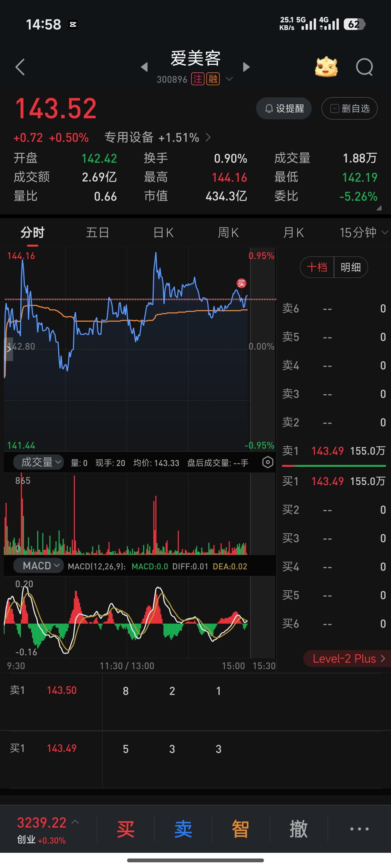Screen dimensions: 391x868
Task: Open the search magnifier icon
Action: pyautogui.click(x=364, y=67)
